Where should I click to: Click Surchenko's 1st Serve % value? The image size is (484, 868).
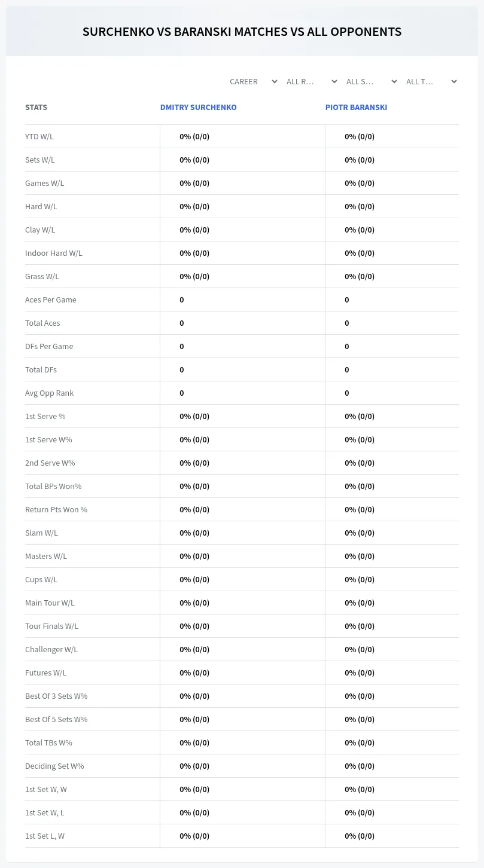point(194,417)
